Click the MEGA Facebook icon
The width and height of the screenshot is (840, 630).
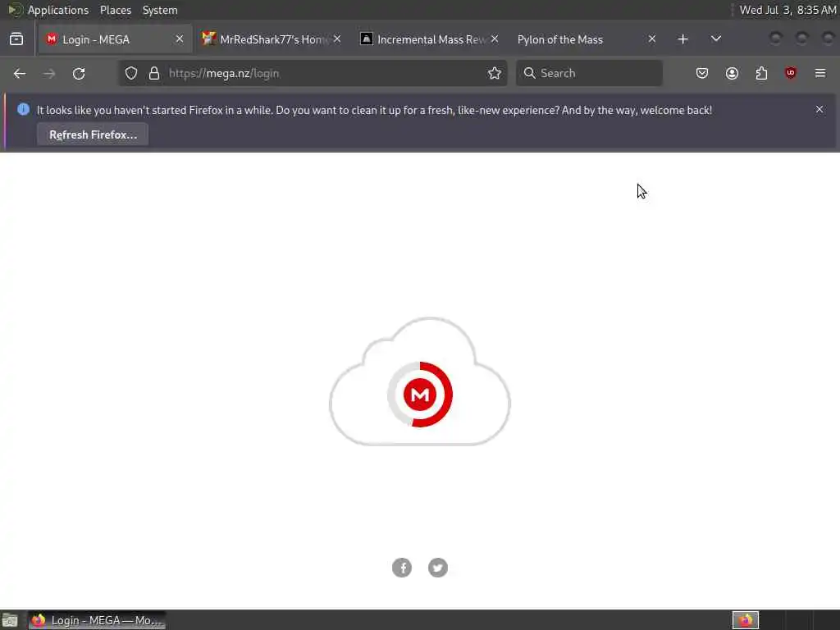click(x=402, y=568)
